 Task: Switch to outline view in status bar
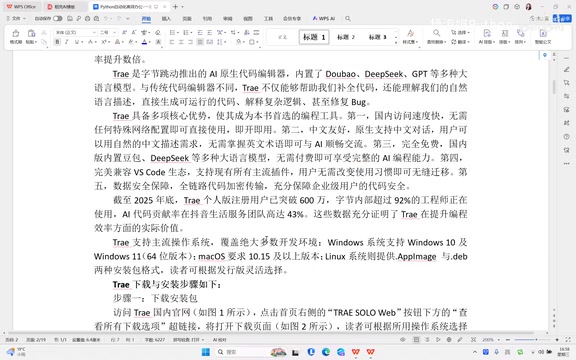tap(427, 339)
